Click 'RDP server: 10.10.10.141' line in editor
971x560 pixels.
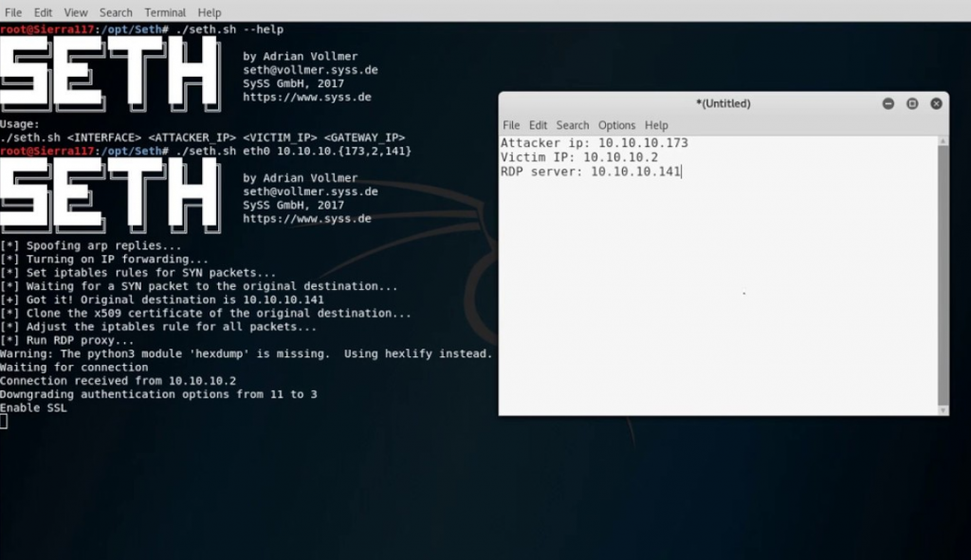591,172
